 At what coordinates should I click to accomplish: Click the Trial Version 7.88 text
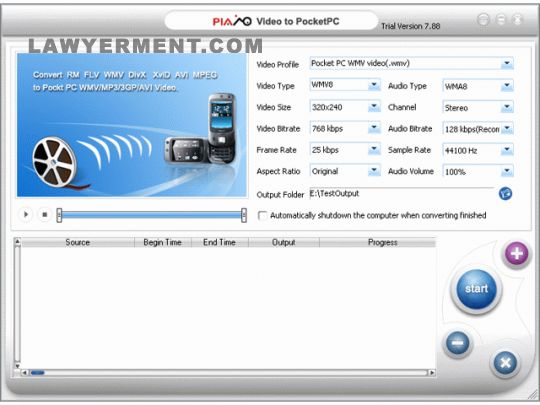pos(411,26)
